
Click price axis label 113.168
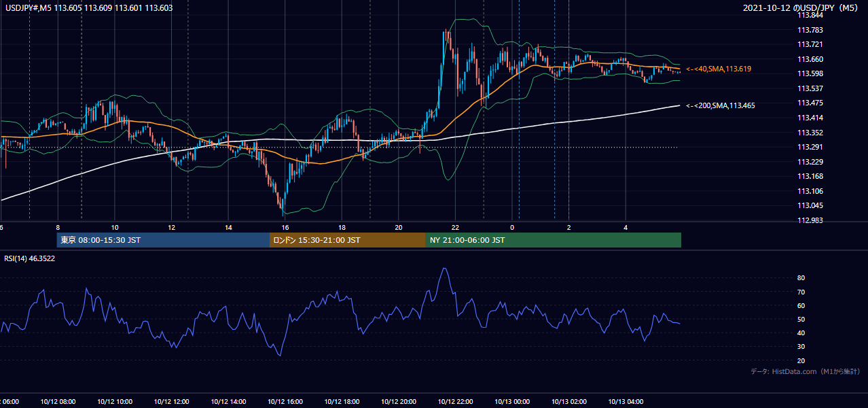point(810,176)
